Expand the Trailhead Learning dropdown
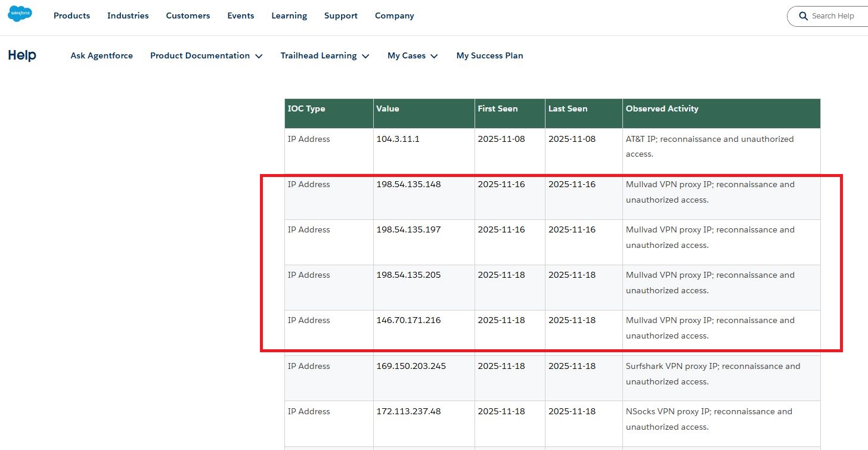Viewport: 868px width, 450px height. pyautogui.click(x=325, y=55)
